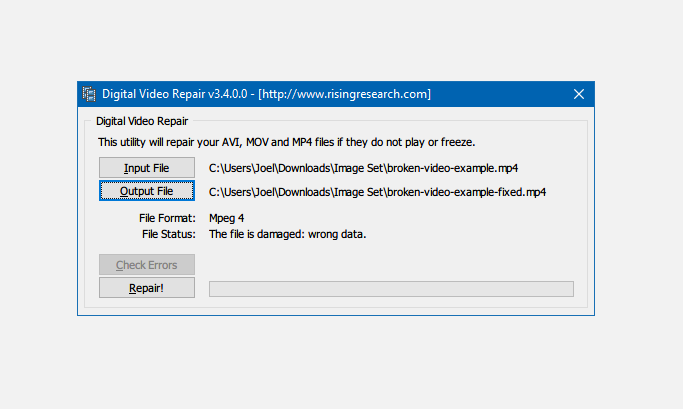Click the Digital Video Repair group box label
683x409 pixels.
tap(142, 121)
